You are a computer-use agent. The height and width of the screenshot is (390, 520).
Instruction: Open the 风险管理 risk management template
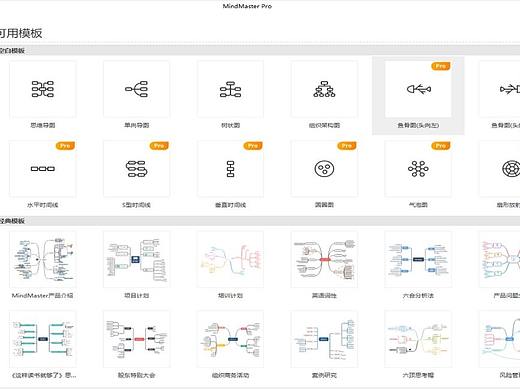tap(500, 339)
